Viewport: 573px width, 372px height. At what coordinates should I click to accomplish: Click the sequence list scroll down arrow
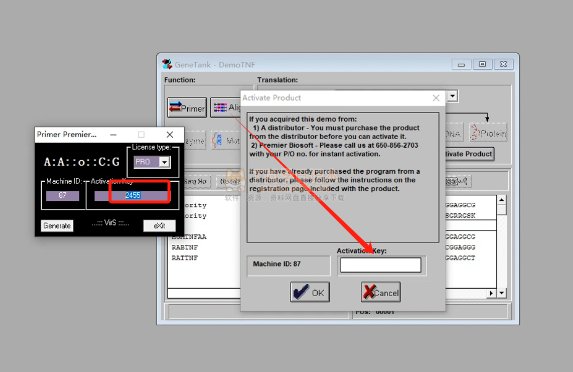(x=501, y=293)
